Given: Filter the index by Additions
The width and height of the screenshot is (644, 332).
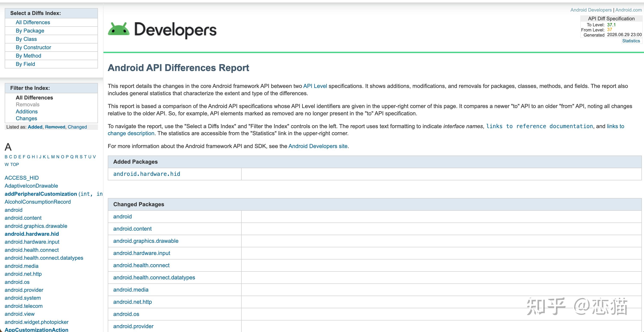Looking at the screenshot, I should 27,112.
